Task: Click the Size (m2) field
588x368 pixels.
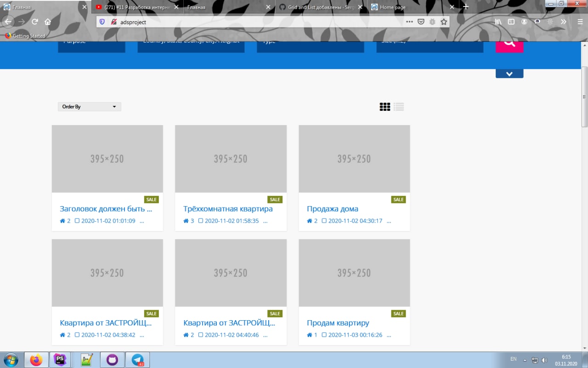Action: [x=430, y=46]
